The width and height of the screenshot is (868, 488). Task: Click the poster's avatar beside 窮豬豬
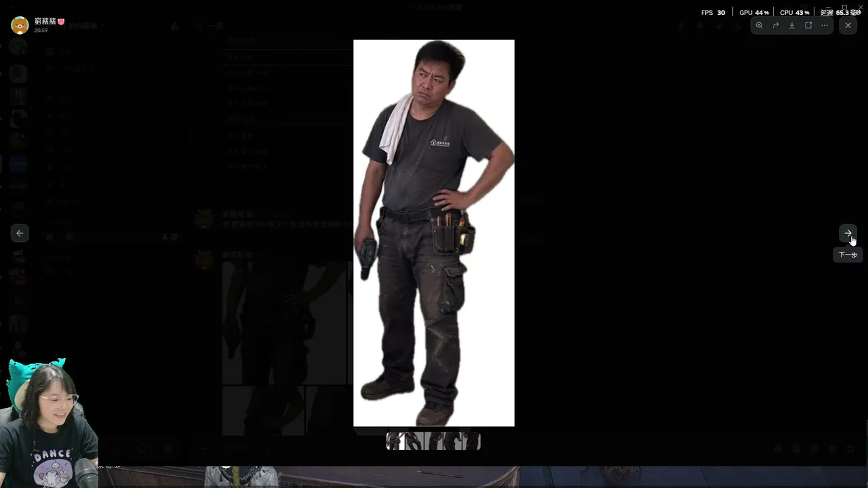20,25
